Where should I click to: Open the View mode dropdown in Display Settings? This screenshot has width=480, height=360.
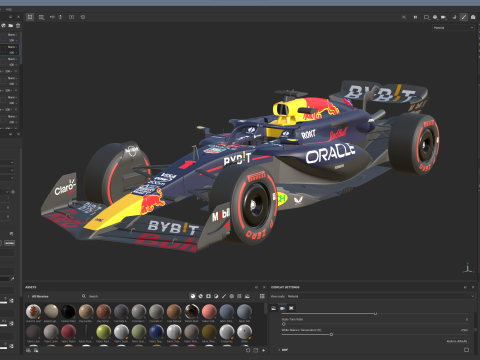pyautogui.click(x=381, y=296)
